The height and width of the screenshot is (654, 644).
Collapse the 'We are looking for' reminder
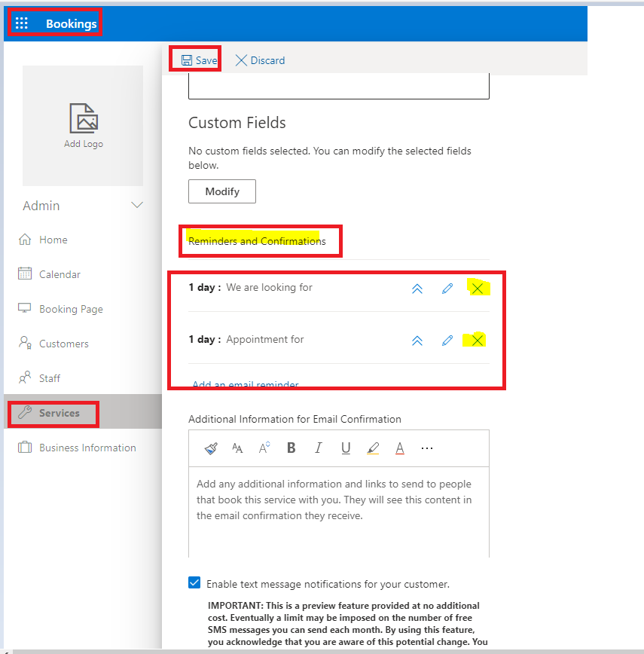coord(417,289)
